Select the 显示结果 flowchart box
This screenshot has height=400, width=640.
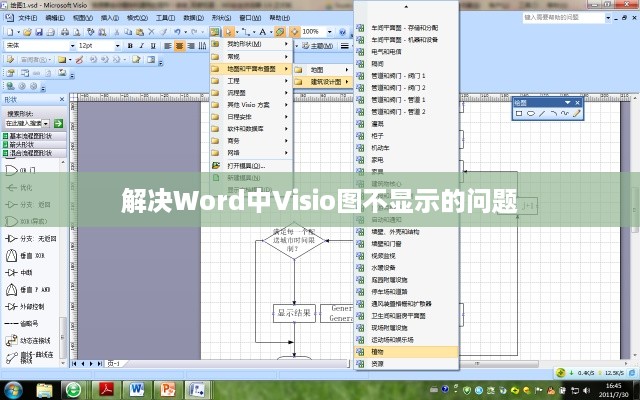tap(294, 313)
